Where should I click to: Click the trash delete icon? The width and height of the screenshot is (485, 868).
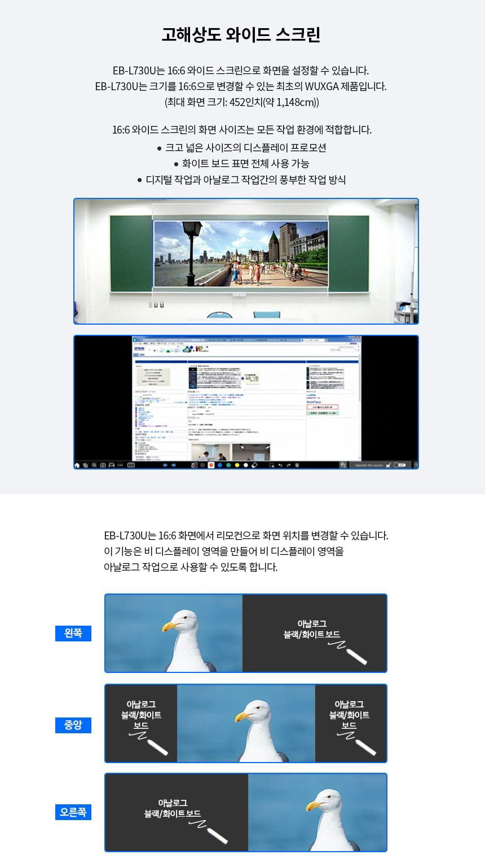tap(297, 465)
